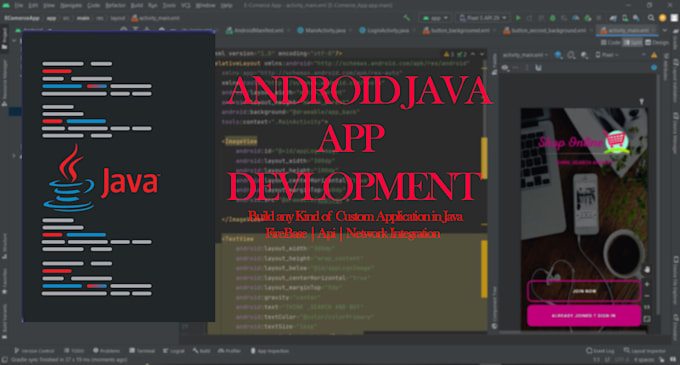Viewport: 680px width, 365px height.
Task: Click the zoom out minus button in design view
Action: (x=647, y=296)
